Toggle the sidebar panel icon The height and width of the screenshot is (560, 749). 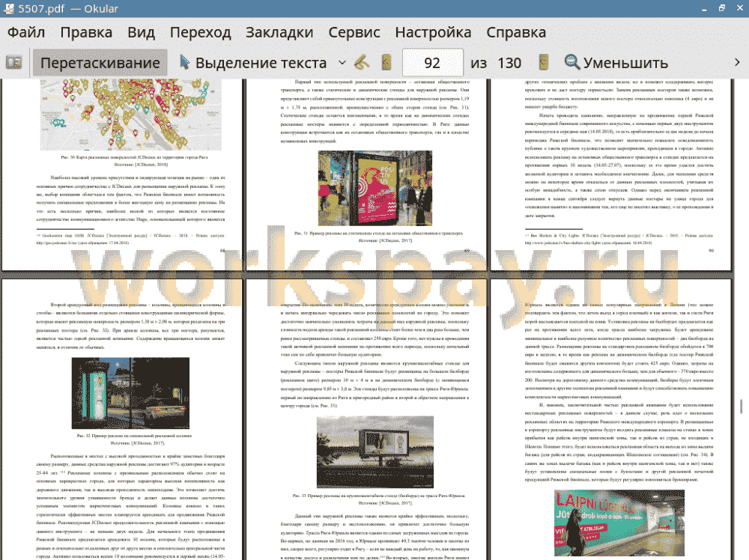coord(13,63)
